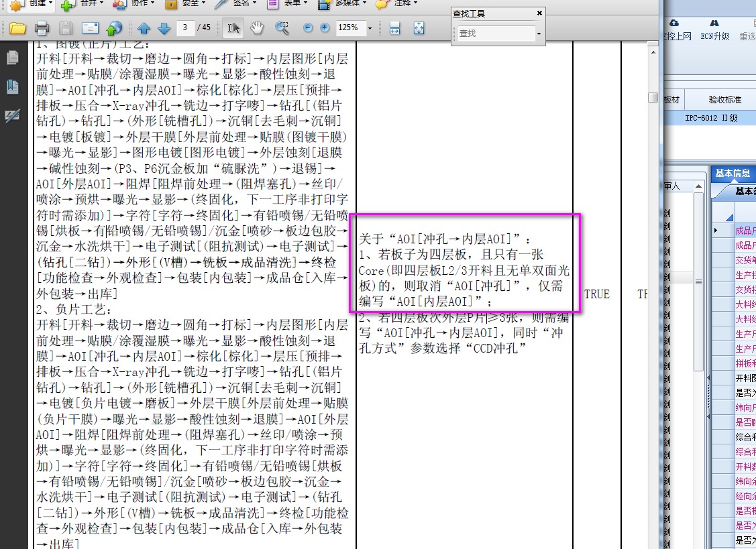The width and height of the screenshot is (756, 549).
Task: Click the globe upload icon
Action: 114,28
